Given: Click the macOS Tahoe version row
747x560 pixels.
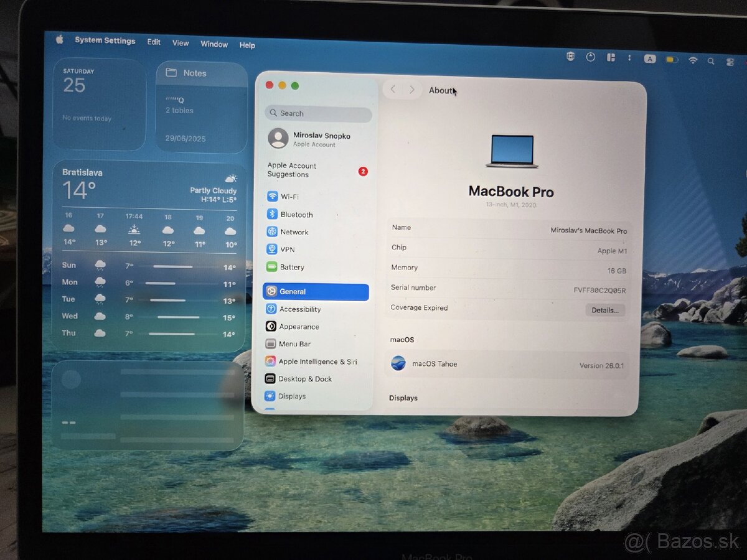Looking at the screenshot, I should [x=507, y=365].
